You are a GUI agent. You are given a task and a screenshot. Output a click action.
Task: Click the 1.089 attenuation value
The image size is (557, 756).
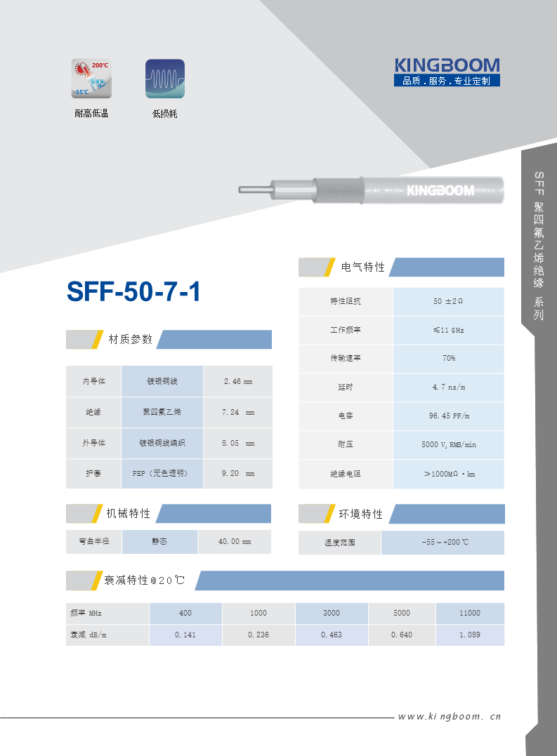click(x=470, y=635)
